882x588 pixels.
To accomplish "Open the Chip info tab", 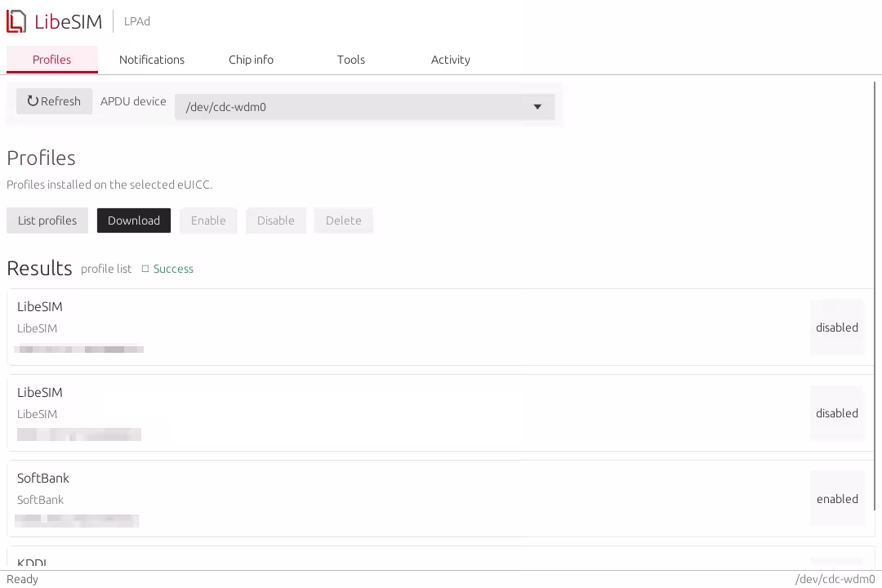I will [x=251, y=60].
